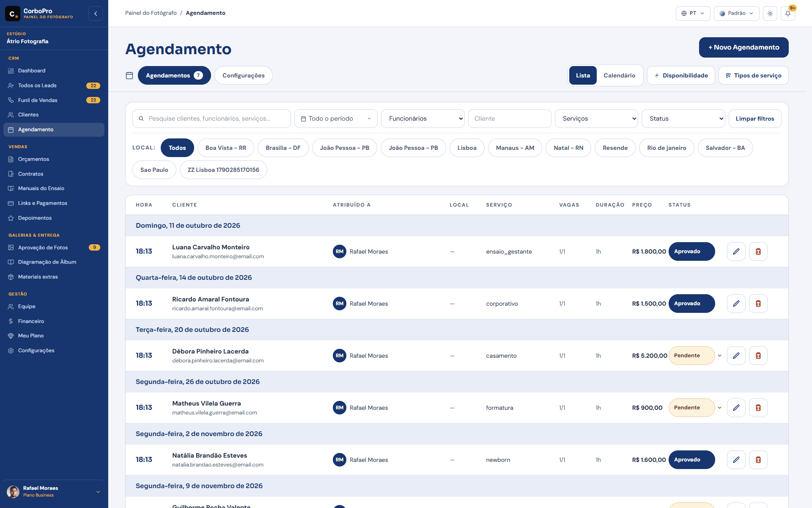The image size is (812, 508).
Task: Delete Luana Carvalho Monteiro's appointment
Action: 758,251
